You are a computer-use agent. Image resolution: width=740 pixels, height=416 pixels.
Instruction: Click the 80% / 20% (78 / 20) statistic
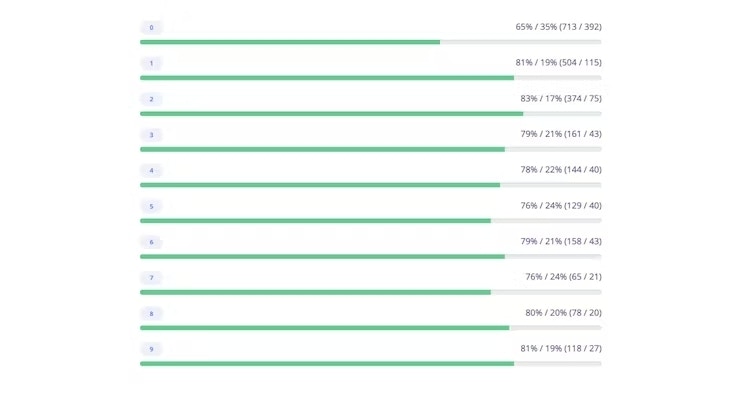pos(563,313)
